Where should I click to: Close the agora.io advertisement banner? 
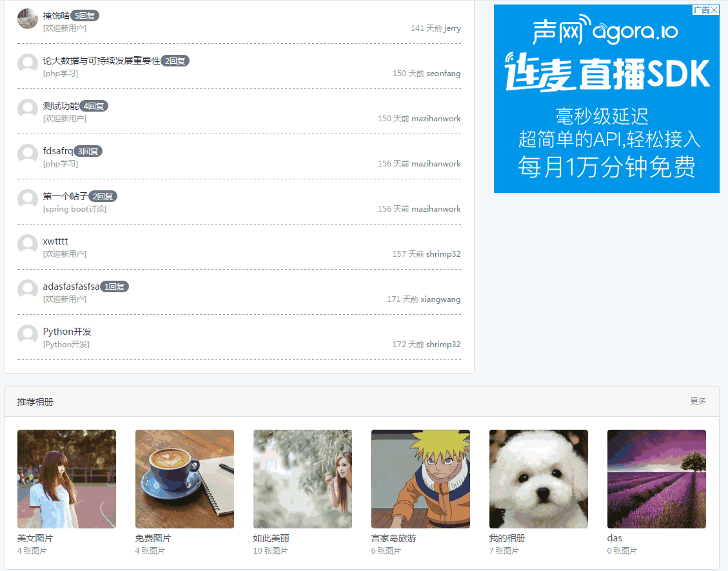[x=714, y=10]
